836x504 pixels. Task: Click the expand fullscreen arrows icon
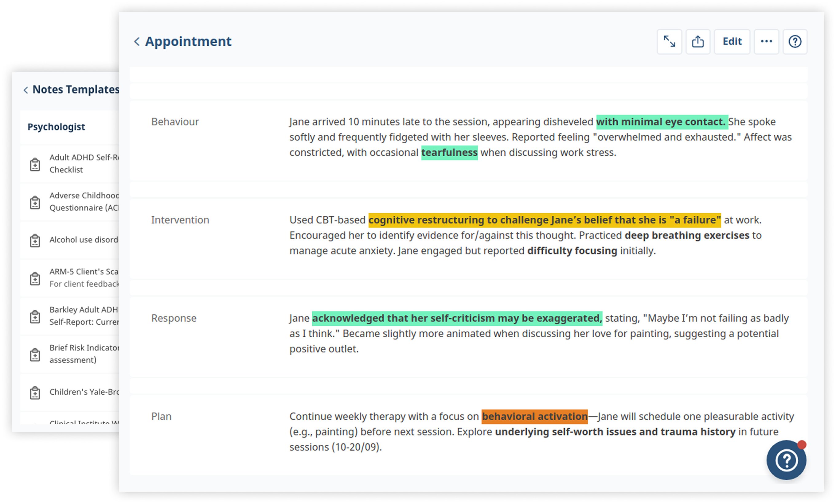tap(669, 41)
